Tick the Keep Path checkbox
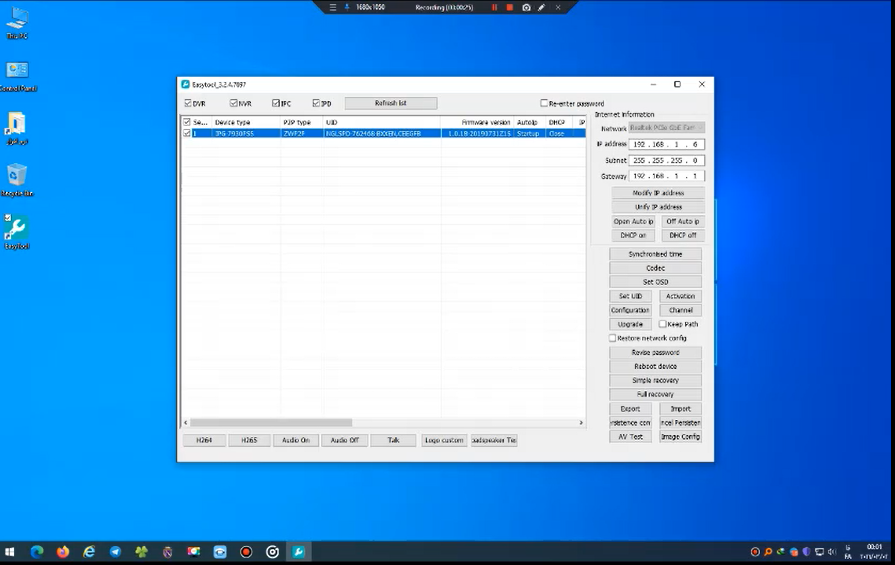 point(662,324)
